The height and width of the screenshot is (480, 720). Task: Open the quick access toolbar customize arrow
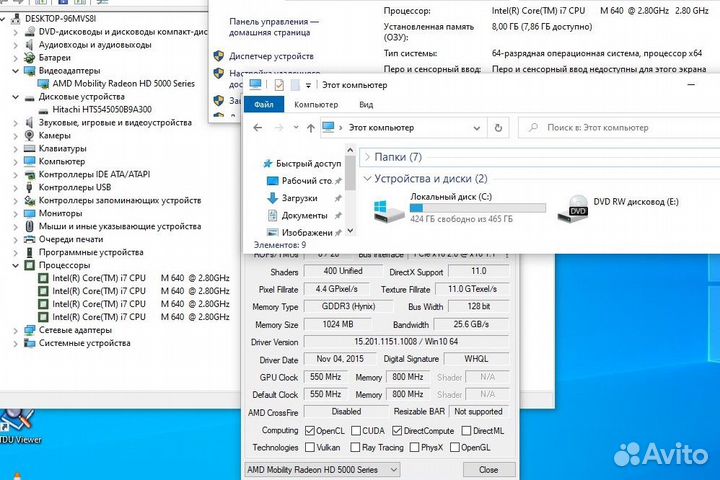coord(308,85)
